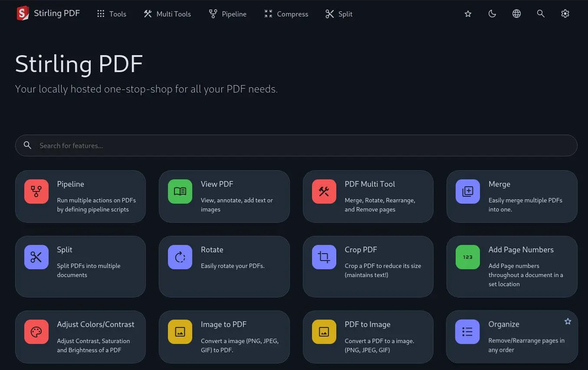Open the Multi Tools menu item
The width and height of the screenshot is (588, 370).
coord(167,14)
